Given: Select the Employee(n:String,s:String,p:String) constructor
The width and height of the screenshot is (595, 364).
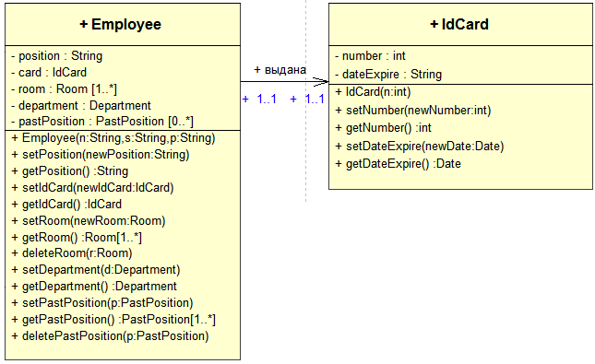Looking at the screenshot, I should 113,138.
